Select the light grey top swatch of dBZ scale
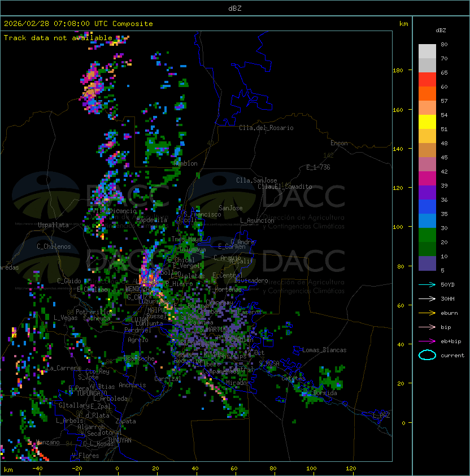This screenshot has height=476, width=470. point(427,51)
